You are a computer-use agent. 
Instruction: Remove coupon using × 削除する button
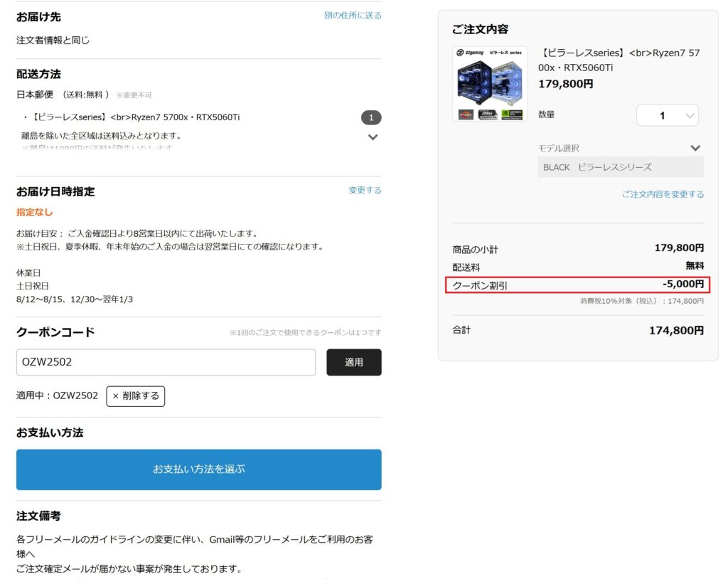(135, 396)
